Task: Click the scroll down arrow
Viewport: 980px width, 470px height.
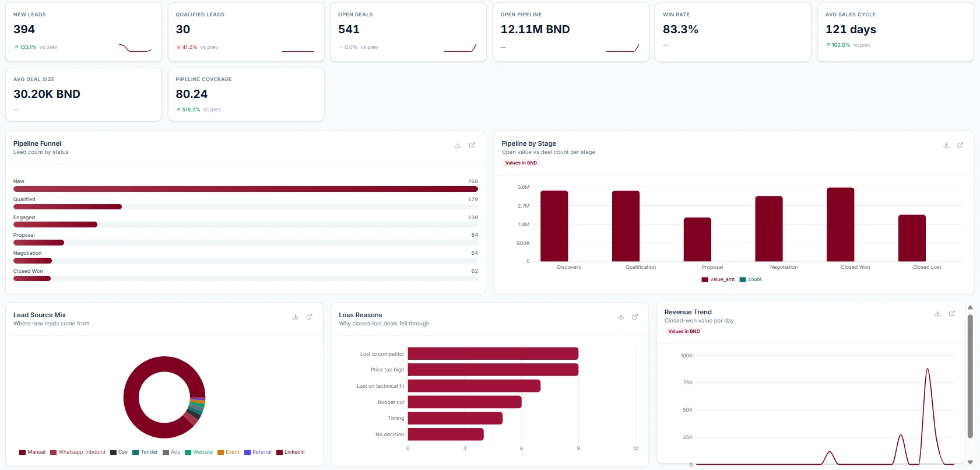Action: pos(970,462)
